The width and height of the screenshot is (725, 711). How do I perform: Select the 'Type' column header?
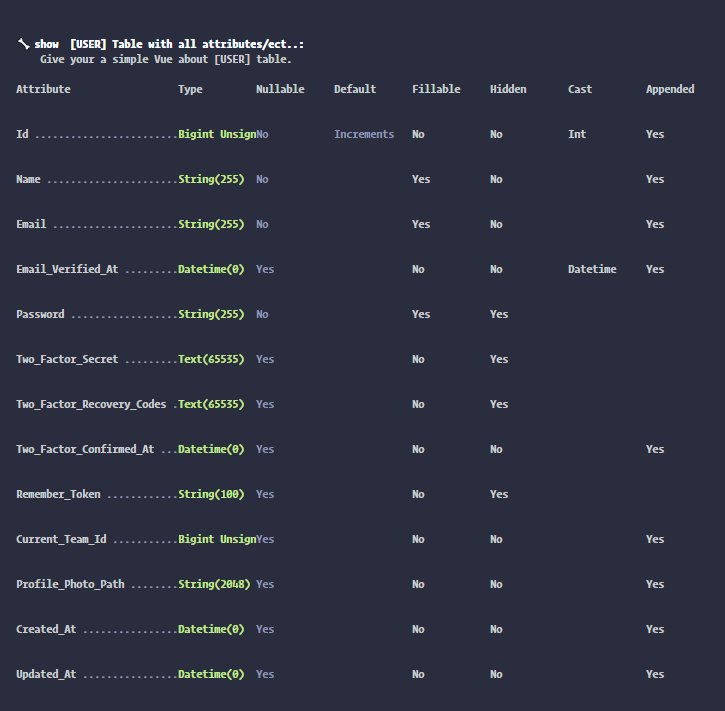(190, 89)
